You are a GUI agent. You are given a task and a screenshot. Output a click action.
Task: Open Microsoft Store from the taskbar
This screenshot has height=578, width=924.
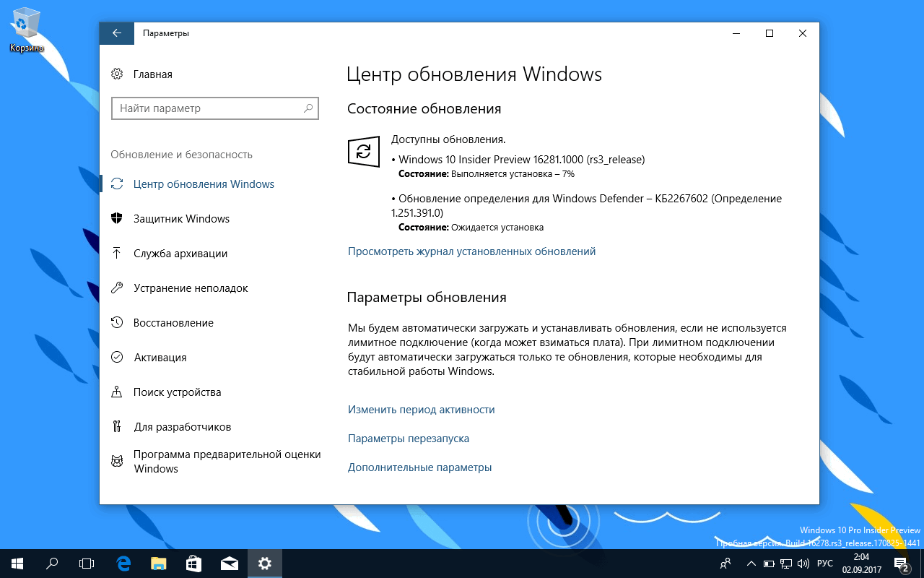pos(193,563)
